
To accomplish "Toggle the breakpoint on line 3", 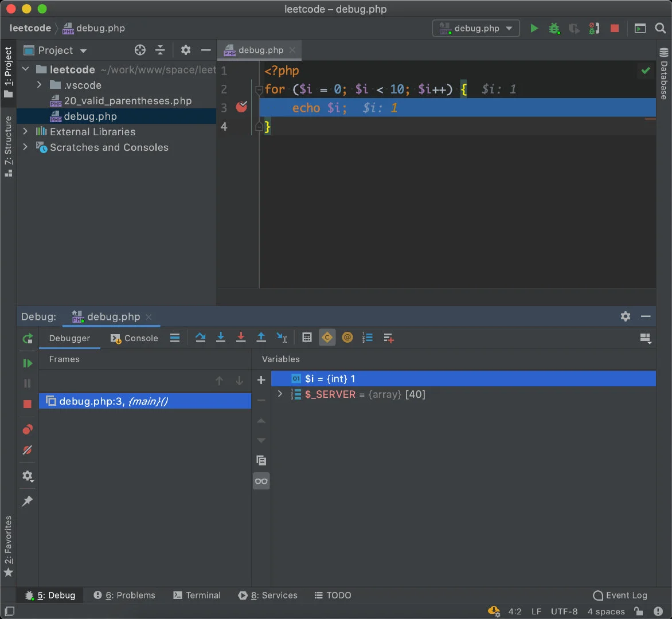I will [241, 107].
